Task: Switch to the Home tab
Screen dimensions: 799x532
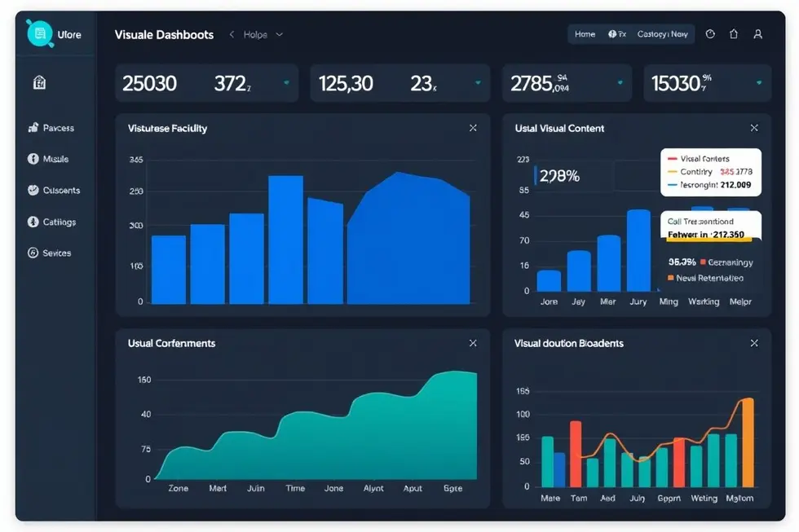Action: coord(585,34)
